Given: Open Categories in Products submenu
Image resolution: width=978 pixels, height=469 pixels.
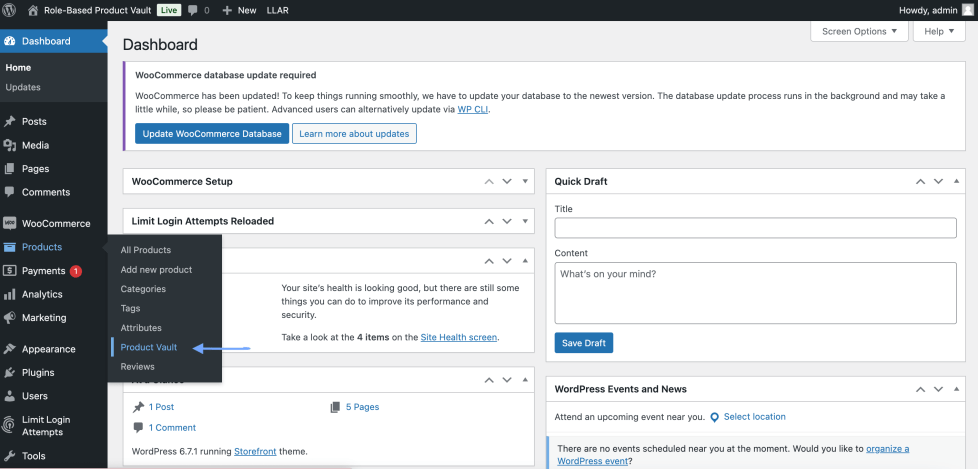Looking at the screenshot, I should 143,289.
